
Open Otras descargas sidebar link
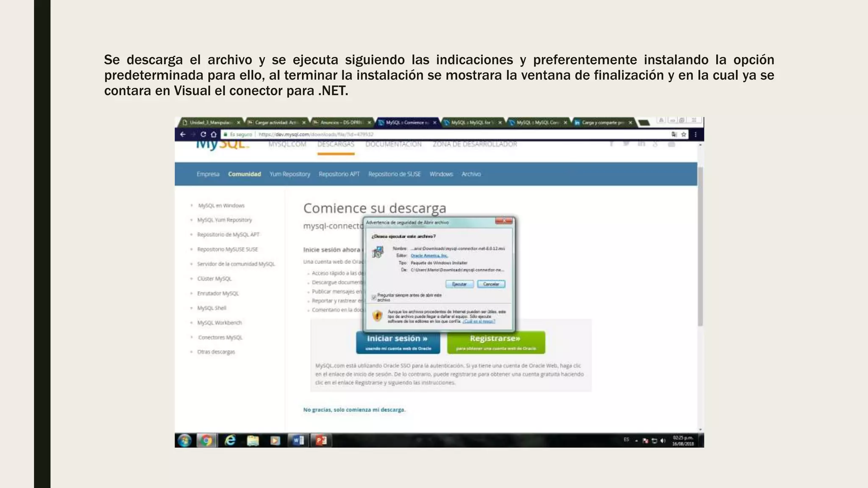(x=216, y=352)
